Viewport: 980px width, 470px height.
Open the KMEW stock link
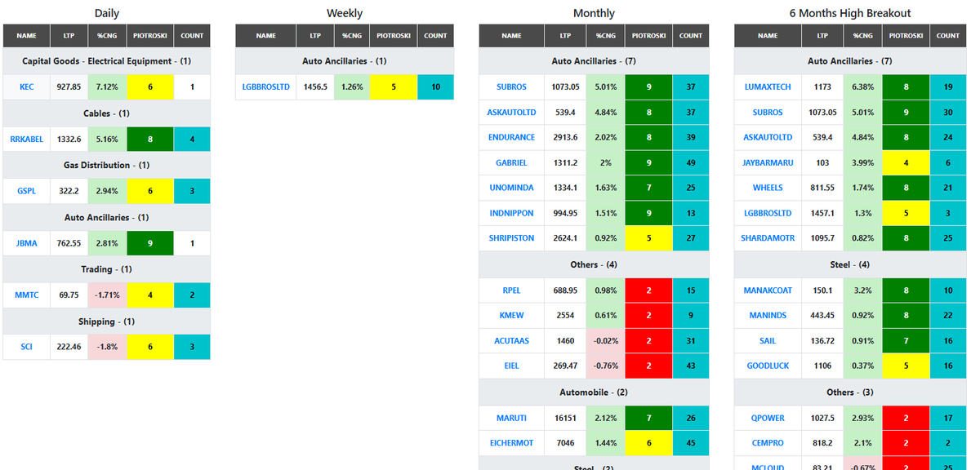pos(512,316)
